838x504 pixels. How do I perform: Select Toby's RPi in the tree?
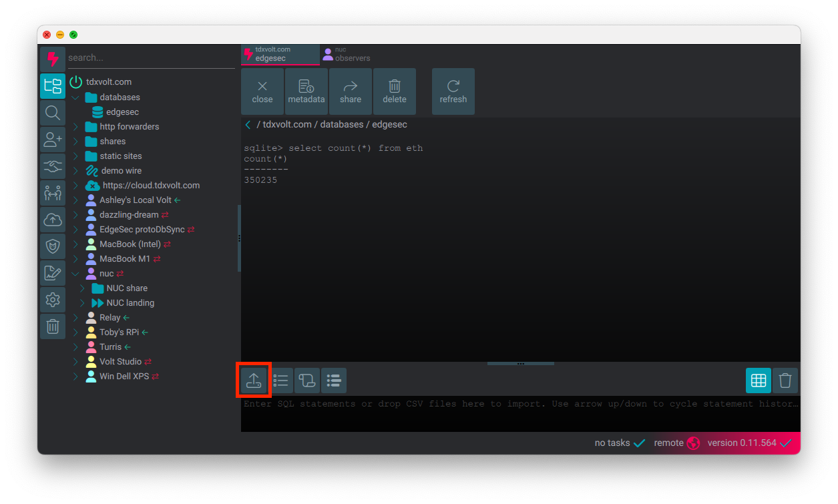120,332
